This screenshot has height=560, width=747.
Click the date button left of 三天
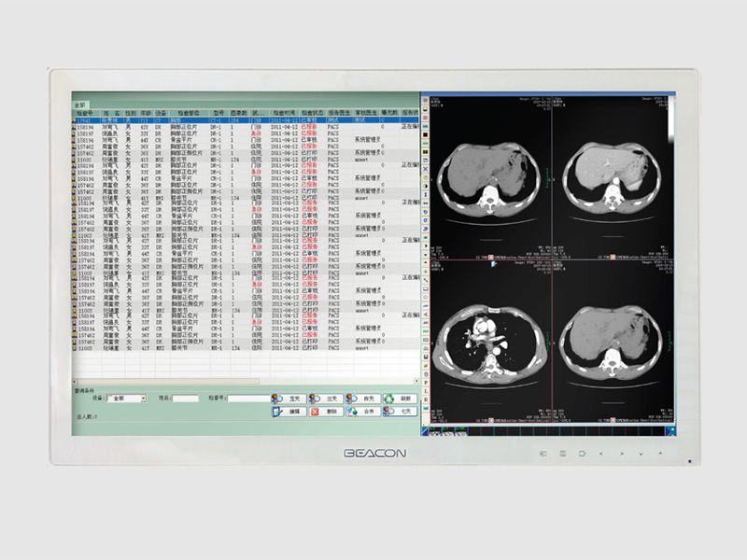click(x=289, y=399)
